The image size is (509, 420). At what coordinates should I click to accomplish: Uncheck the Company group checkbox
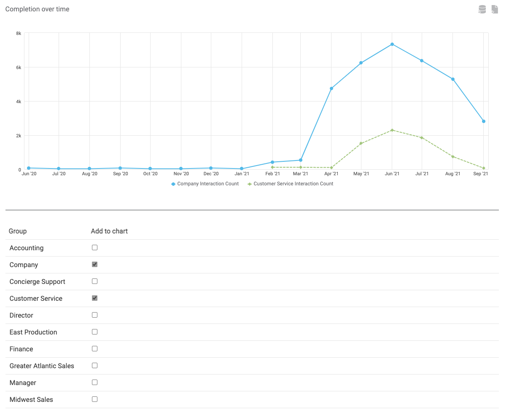click(94, 265)
